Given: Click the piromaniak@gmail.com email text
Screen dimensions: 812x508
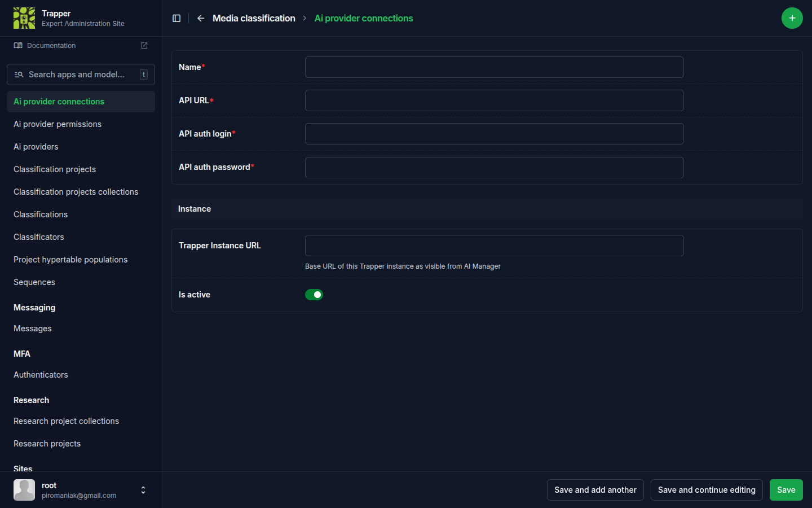Looking at the screenshot, I should coord(79,496).
